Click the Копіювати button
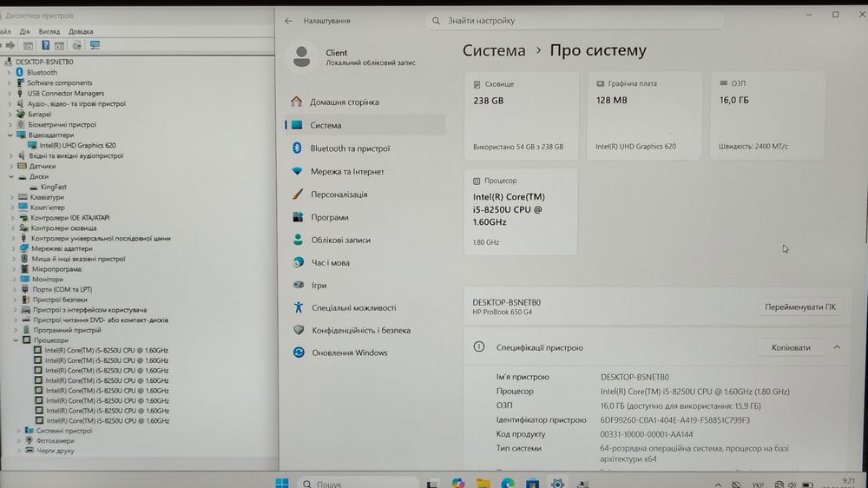 pos(791,348)
